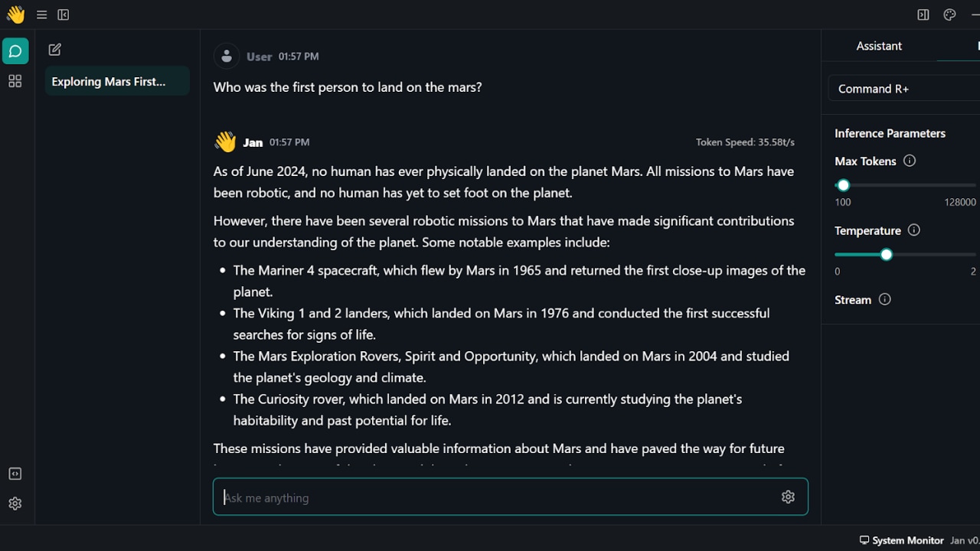The width and height of the screenshot is (980, 551).
Task: Click the Ask me anything input field
Action: tap(498, 497)
